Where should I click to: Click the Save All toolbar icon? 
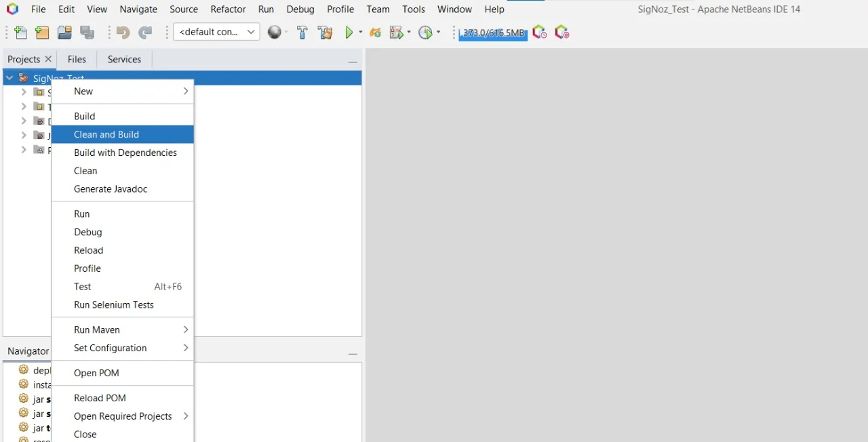click(x=87, y=33)
